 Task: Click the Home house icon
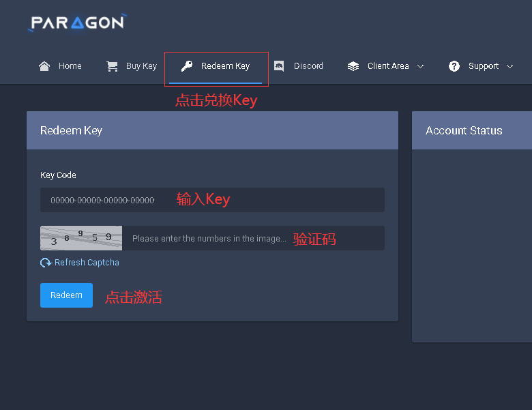click(44, 66)
